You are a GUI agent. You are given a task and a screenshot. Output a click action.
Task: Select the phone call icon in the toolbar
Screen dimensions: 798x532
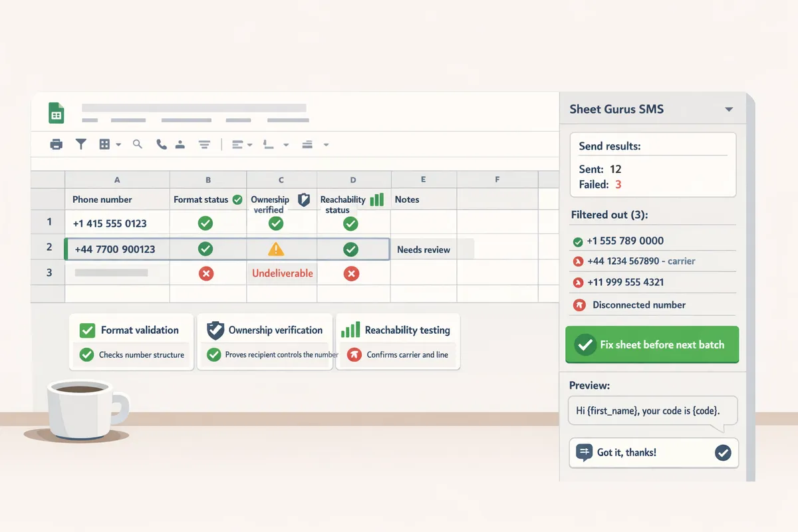tap(161, 144)
